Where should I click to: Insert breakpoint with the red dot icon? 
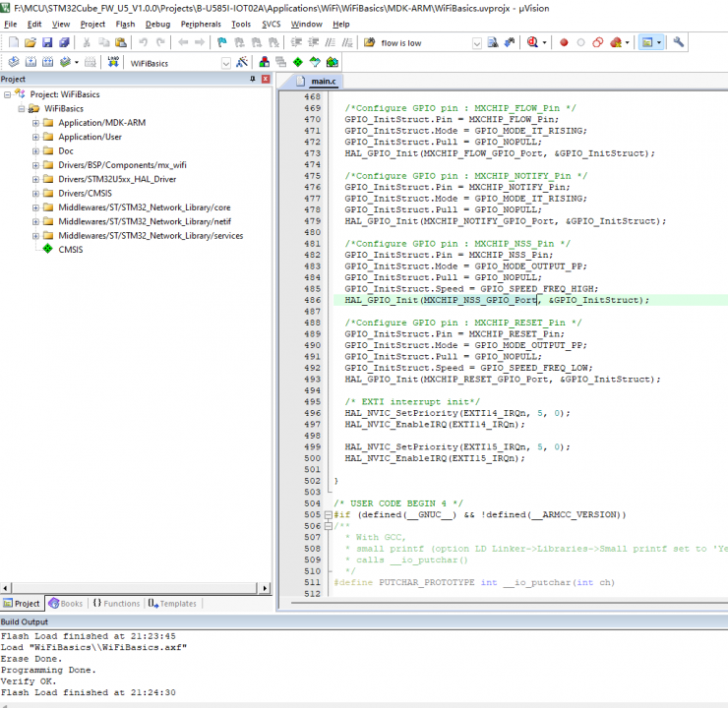click(564, 42)
